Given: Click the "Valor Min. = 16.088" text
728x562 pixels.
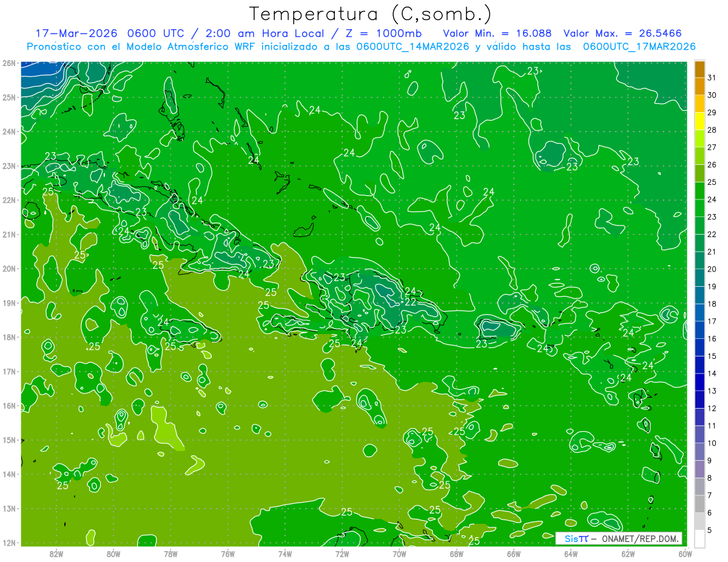Looking at the screenshot, I should coord(497,33).
